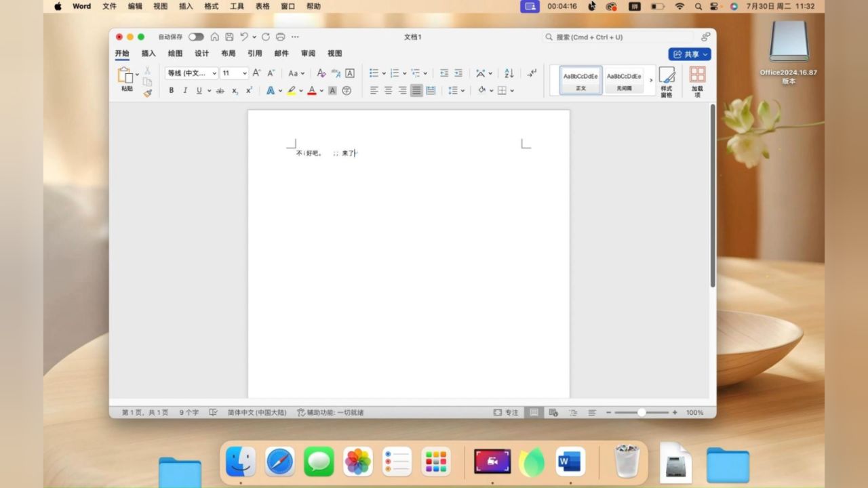
Task: Click the 共享 (Share) button
Action: click(690, 54)
